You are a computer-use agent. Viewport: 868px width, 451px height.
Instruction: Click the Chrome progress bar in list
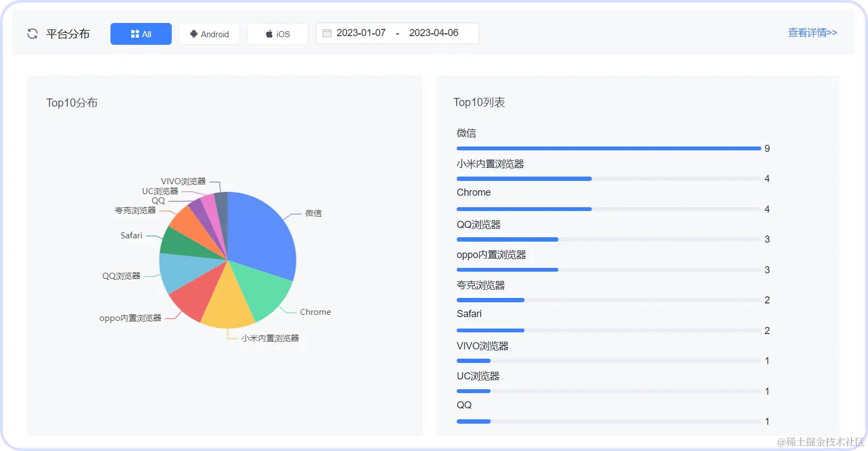click(x=609, y=209)
